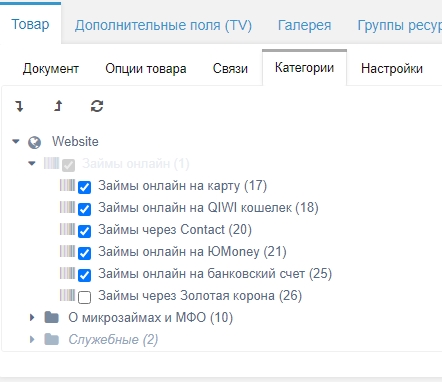
Task: Switch to the Товар tab
Action: point(30,24)
